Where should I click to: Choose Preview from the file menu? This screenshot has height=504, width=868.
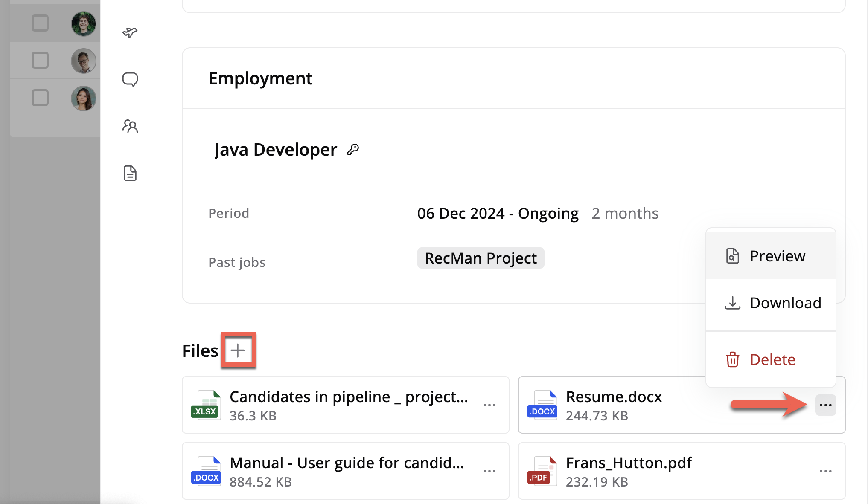pyautogui.click(x=770, y=256)
